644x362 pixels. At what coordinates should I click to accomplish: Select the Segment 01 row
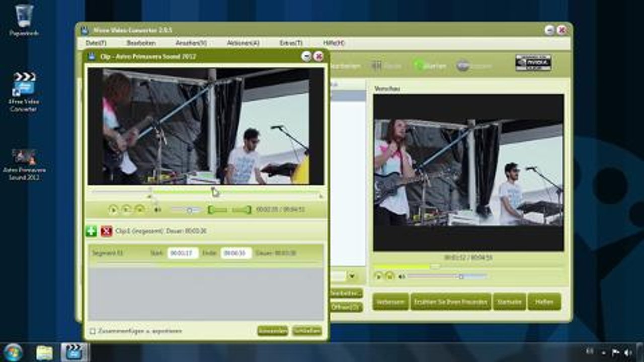[206, 253]
